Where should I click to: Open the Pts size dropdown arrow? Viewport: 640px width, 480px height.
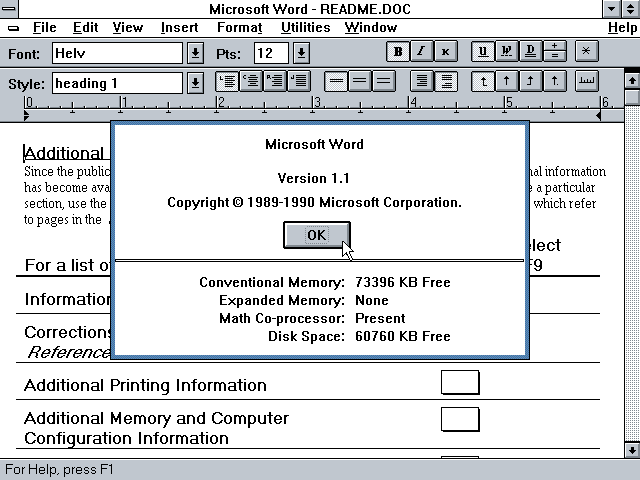pos(302,53)
